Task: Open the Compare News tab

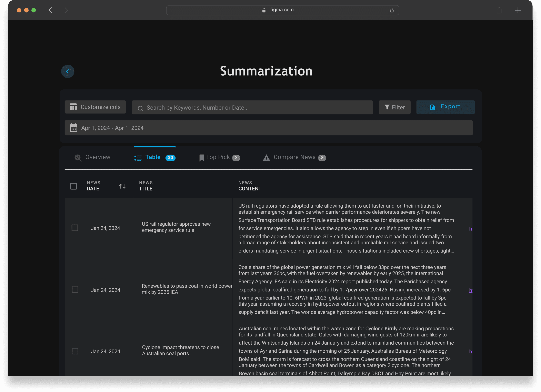Action: tap(294, 157)
